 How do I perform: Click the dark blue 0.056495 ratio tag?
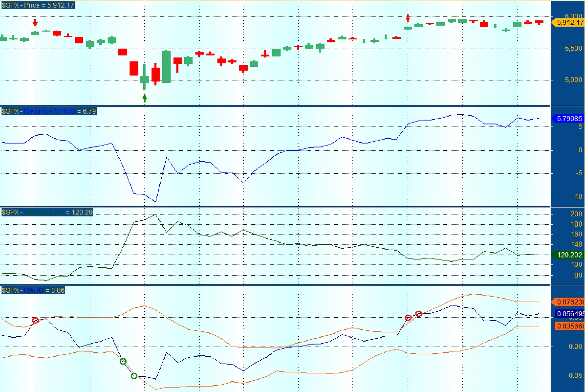(569, 314)
